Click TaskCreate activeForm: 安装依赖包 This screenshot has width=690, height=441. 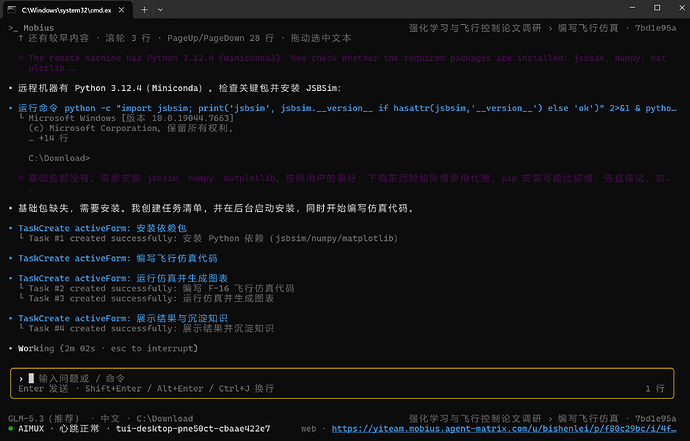click(x=102, y=228)
